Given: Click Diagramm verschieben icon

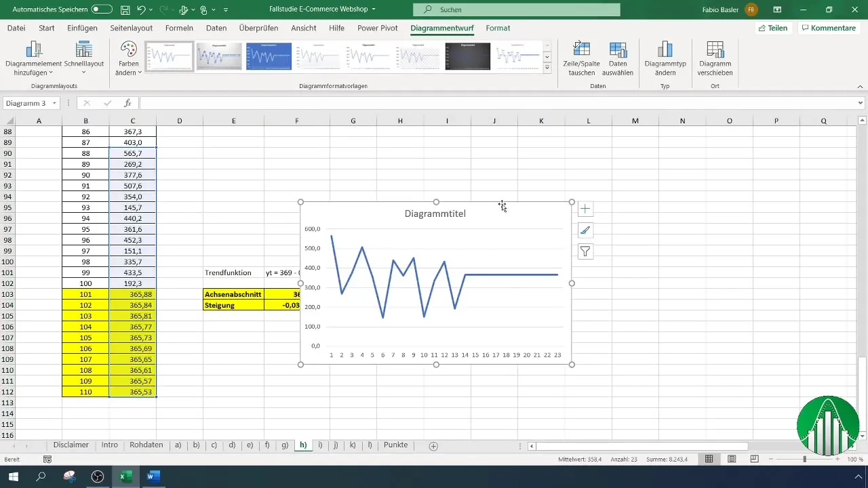Looking at the screenshot, I should pyautogui.click(x=715, y=50).
